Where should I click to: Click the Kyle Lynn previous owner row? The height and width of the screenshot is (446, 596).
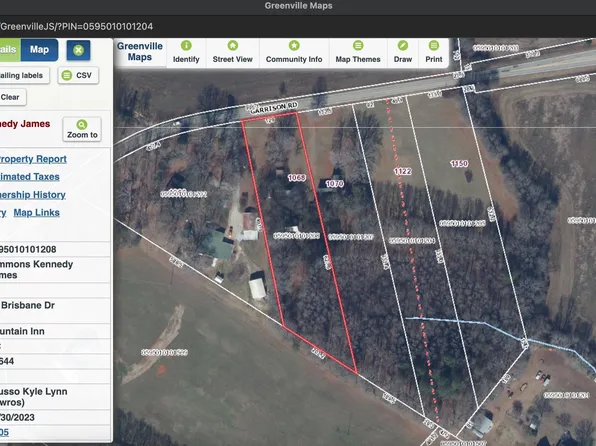point(55,397)
